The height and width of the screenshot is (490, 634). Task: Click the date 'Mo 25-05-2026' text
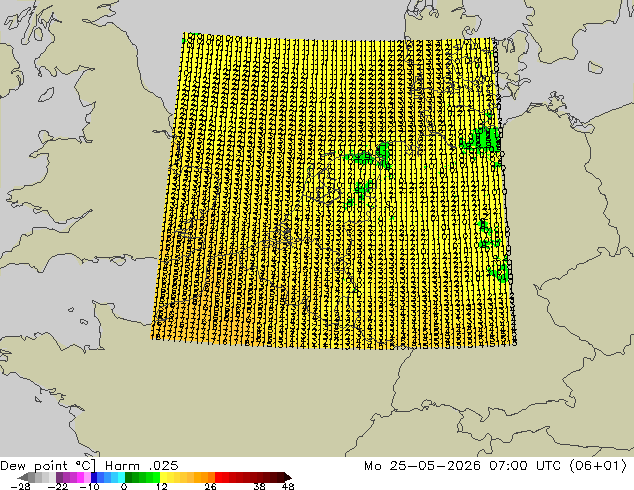point(422,466)
